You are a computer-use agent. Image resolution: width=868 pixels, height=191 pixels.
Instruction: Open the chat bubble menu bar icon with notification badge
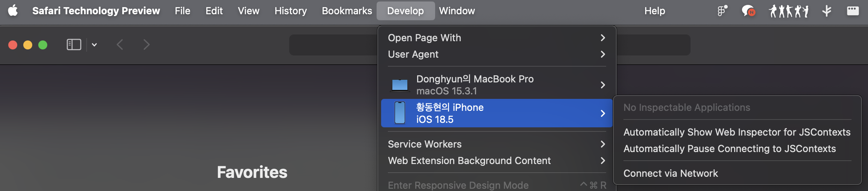tap(748, 11)
